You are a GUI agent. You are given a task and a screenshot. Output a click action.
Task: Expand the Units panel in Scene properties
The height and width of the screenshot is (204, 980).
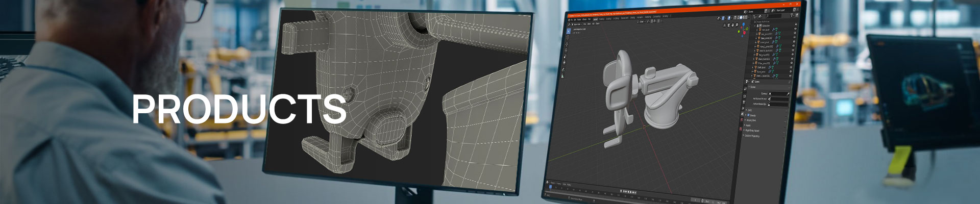pos(750,110)
